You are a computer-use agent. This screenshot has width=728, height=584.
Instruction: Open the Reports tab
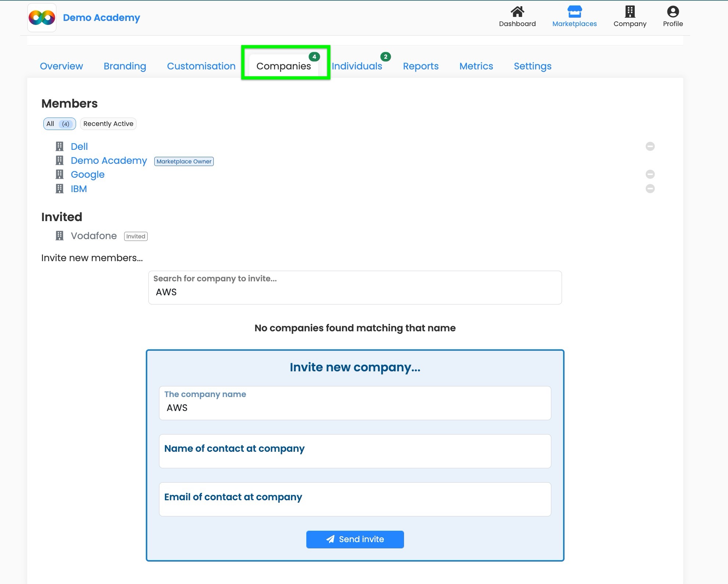(421, 66)
